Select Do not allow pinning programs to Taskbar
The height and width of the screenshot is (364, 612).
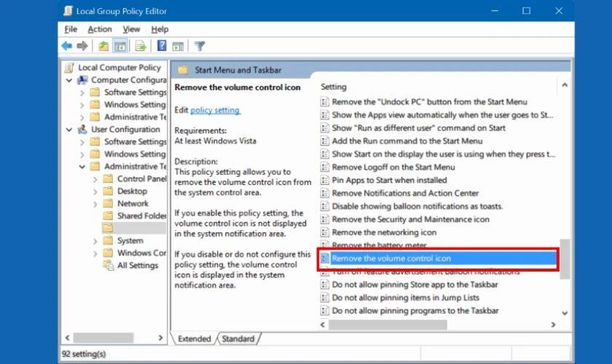[x=415, y=311]
